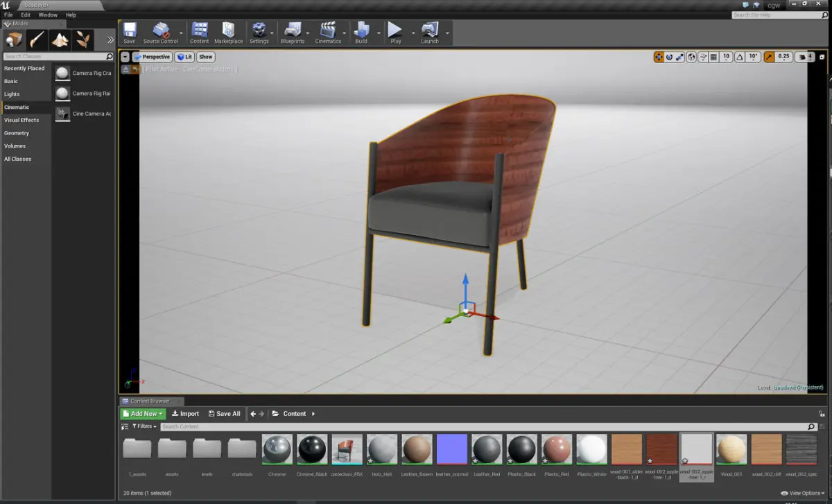Open the Filters dropdown in Content Browser
The height and width of the screenshot is (504, 832).
click(x=143, y=426)
